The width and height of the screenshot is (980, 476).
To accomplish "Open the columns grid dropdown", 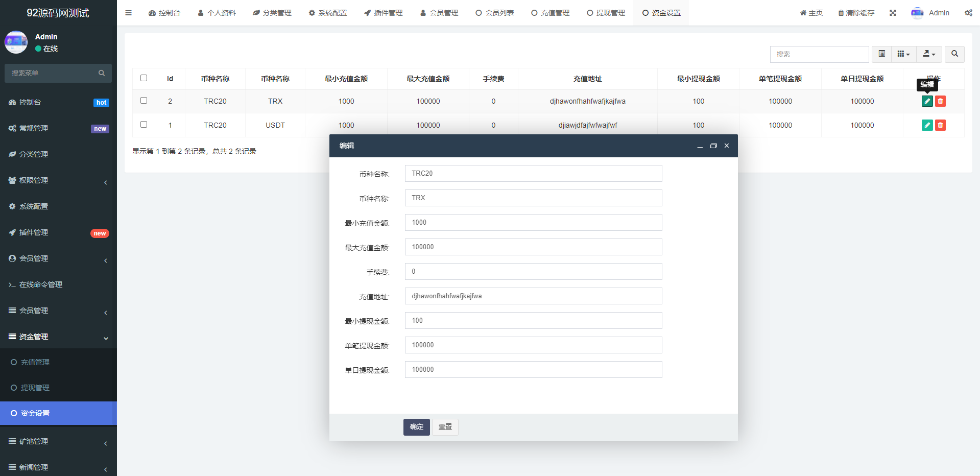I will pyautogui.click(x=903, y=54).
